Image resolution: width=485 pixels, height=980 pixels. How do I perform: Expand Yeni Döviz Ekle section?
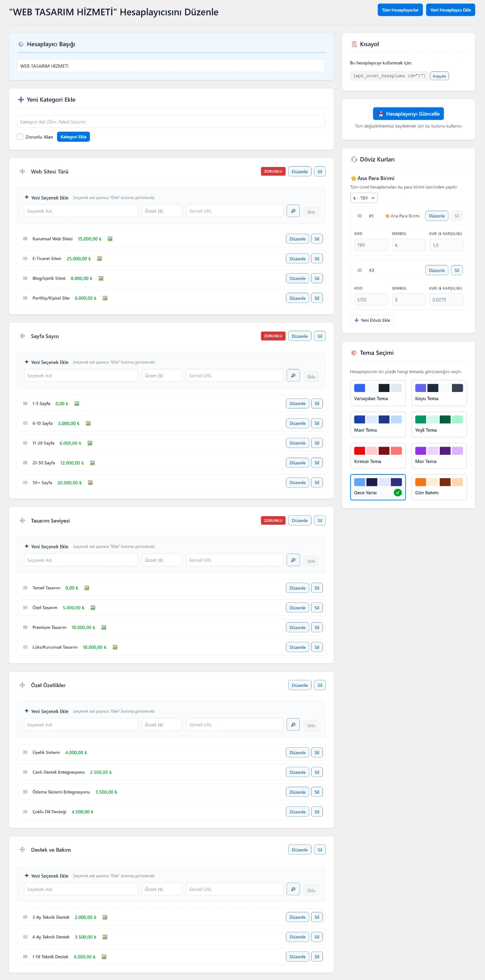pyautogui.click(x=372, y=320)
